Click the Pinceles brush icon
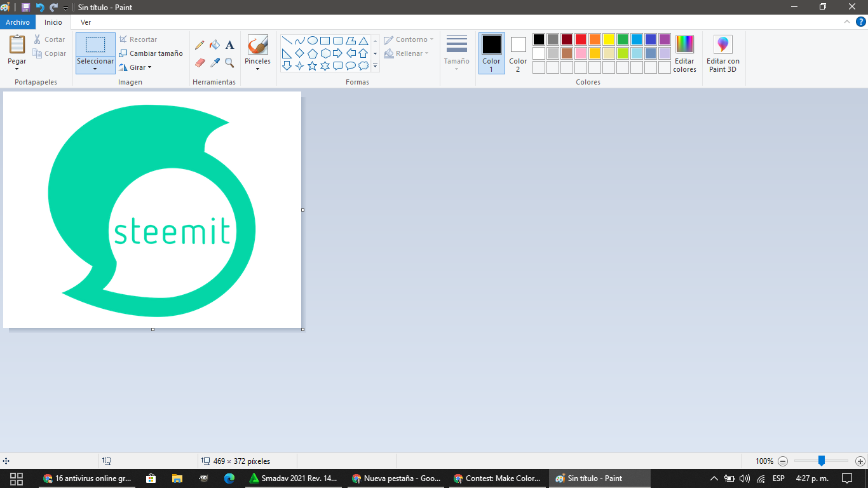 [x=257, y=44]
